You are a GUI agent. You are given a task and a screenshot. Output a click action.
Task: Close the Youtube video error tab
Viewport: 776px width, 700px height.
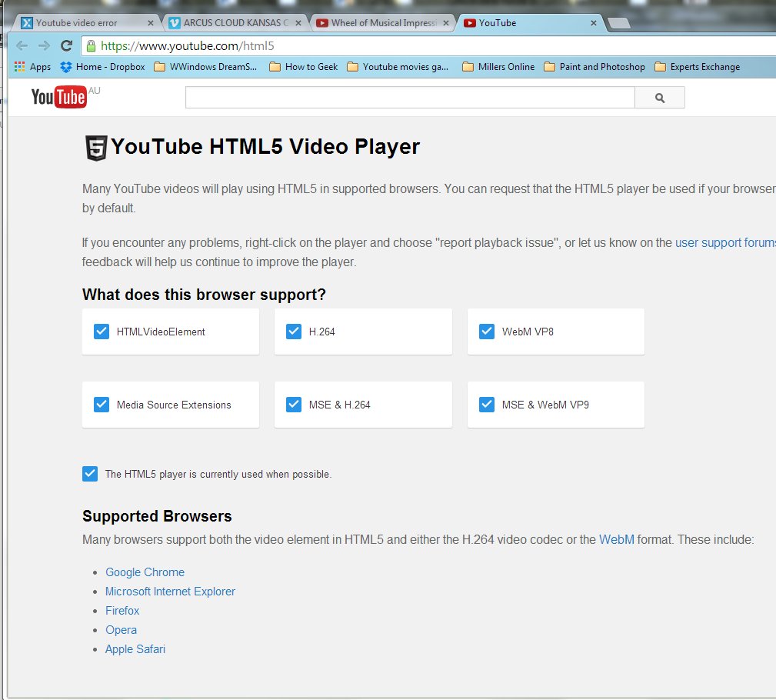[151, 23]
